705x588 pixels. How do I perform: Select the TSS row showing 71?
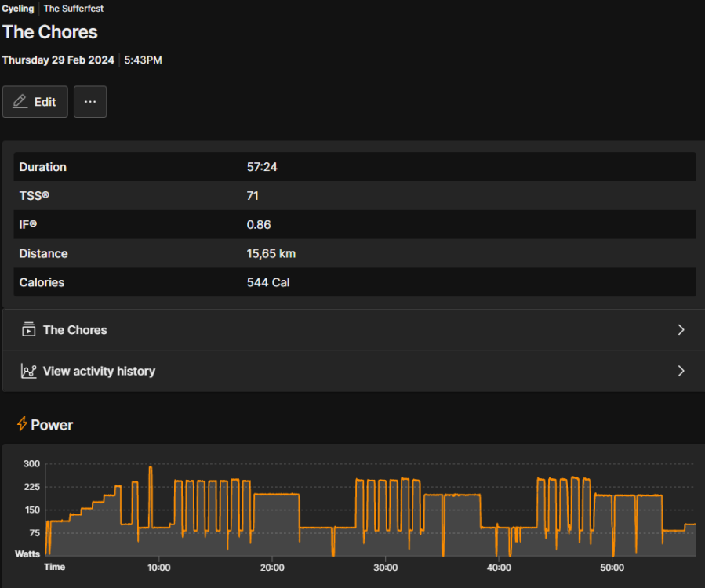point(354,196)
